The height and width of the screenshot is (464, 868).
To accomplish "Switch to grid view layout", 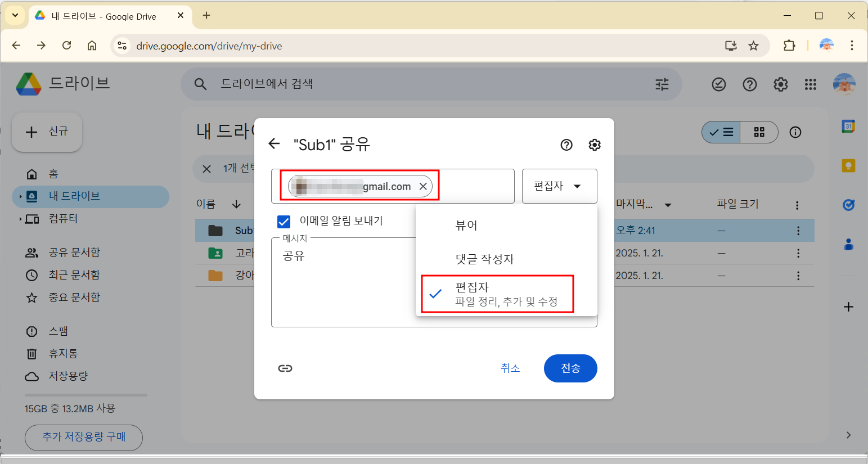I will (759, 132).
